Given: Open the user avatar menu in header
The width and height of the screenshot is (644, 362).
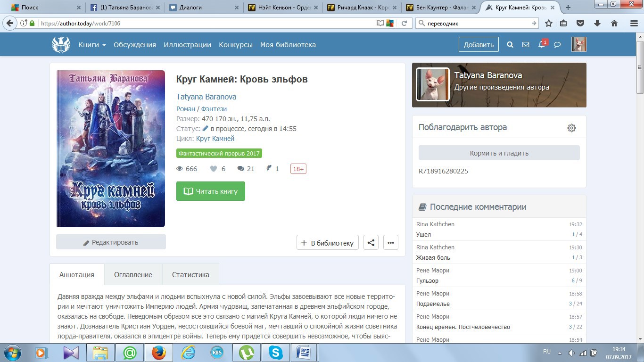Looking at the screenshot, I should coord(578,45).
